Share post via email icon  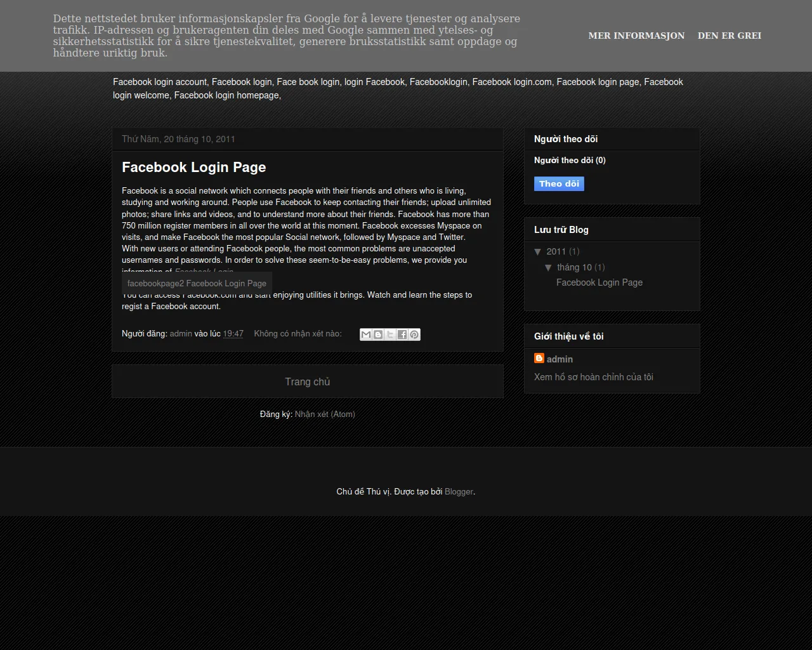(366, 335)
